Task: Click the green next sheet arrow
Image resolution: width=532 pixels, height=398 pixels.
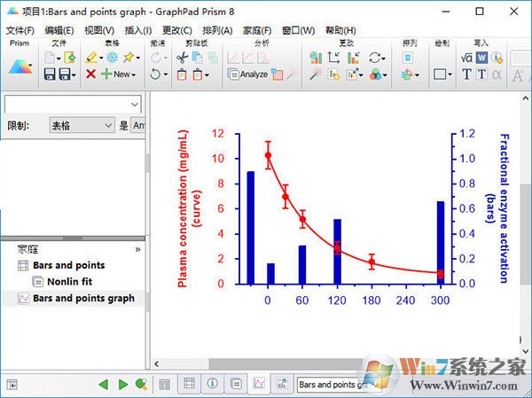Action: [123, 384]
